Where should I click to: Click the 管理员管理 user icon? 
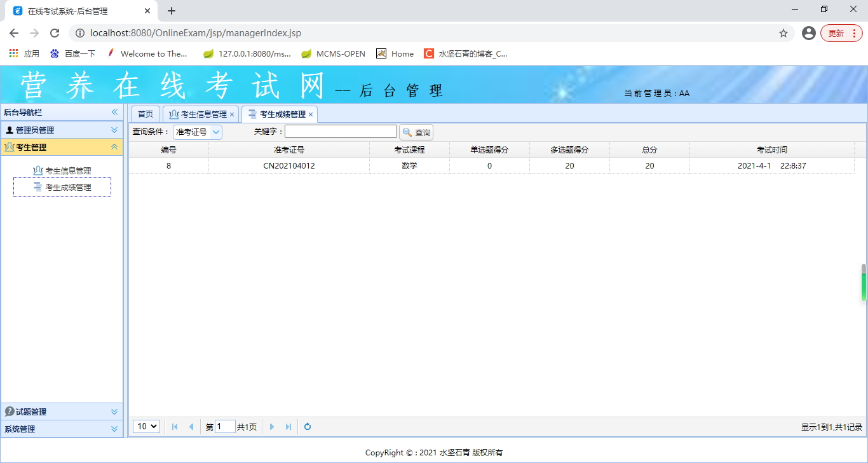pyautogui.click(x=8, y=129)
